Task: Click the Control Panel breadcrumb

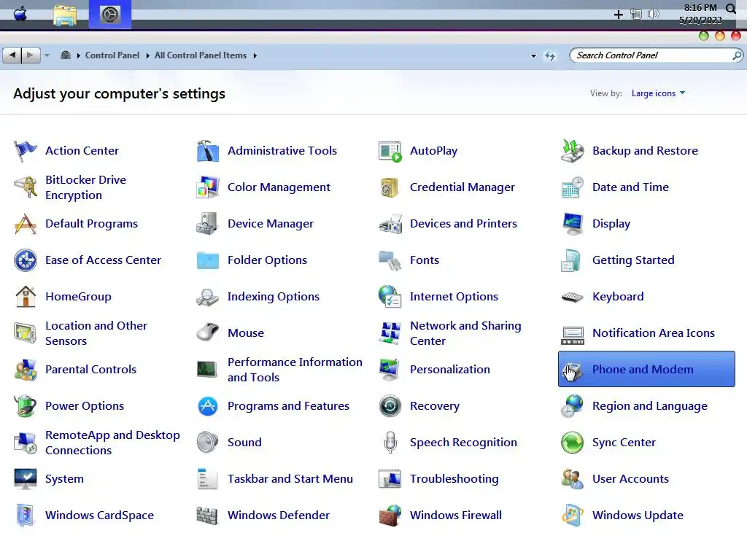Action: pyautogui.click(x=112, y=55)
